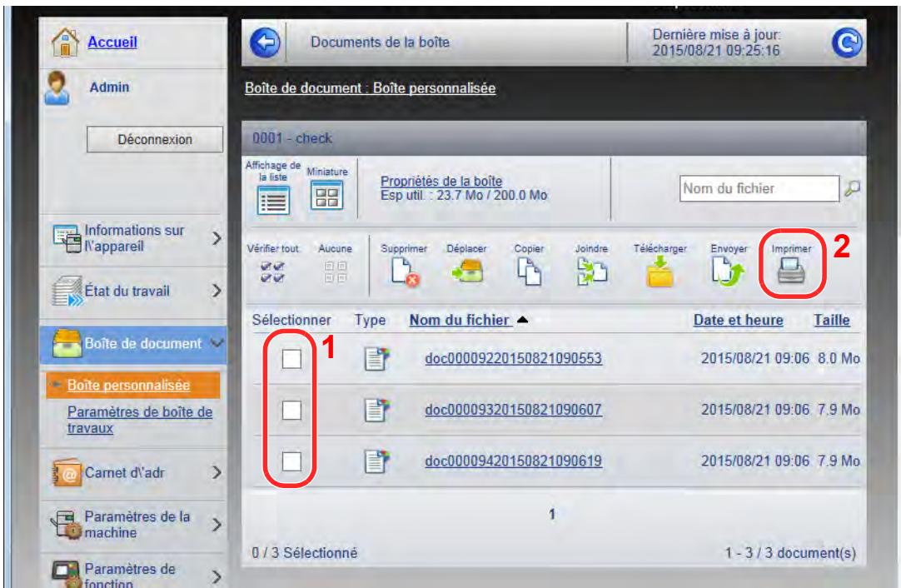Open file doc00009320150821090607
The image size is (901, 588).
513,409
